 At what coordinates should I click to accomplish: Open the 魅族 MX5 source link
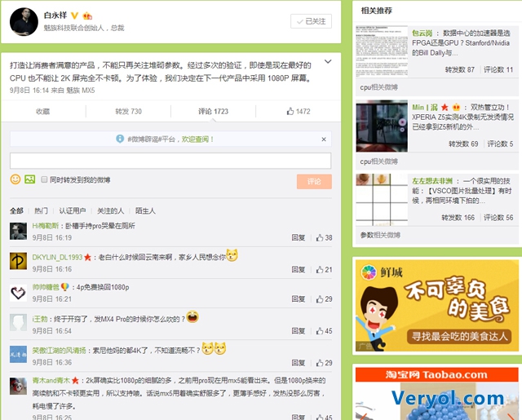[81, 91]
